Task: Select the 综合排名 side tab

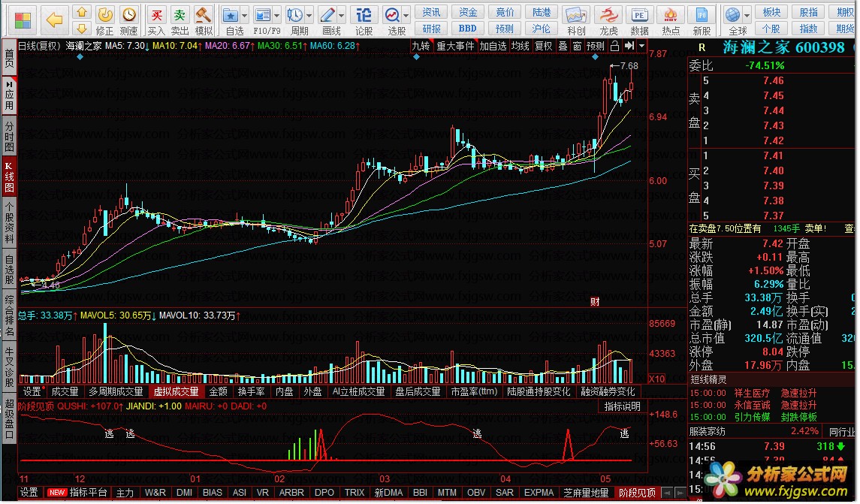Action: (x=9, y=315)
